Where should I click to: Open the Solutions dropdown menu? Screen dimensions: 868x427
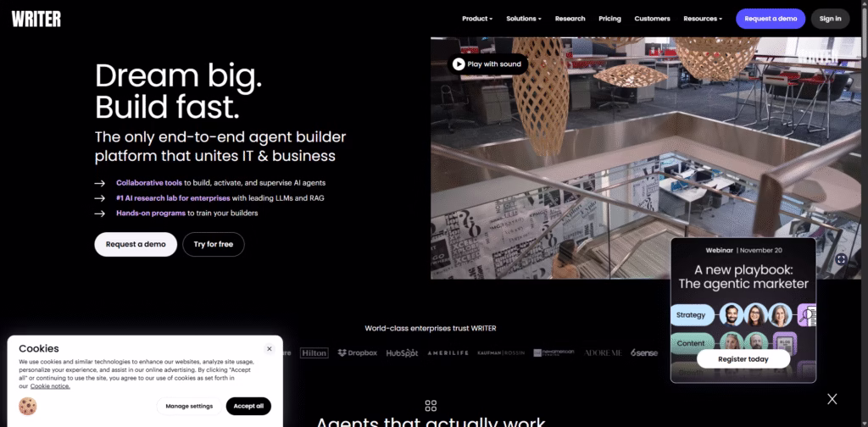pyautogui.click(x=525, y=19)
